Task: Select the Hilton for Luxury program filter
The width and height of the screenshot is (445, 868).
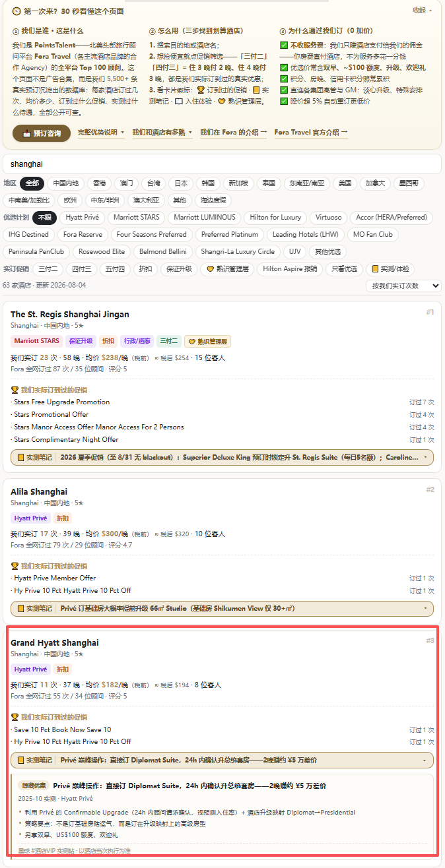Action: [275, 217]
